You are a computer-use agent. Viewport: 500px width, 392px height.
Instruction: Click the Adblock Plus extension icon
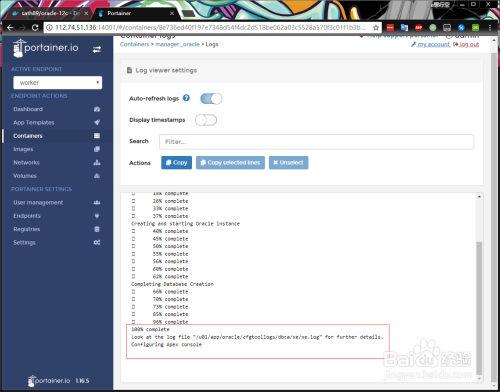[419, 28]
